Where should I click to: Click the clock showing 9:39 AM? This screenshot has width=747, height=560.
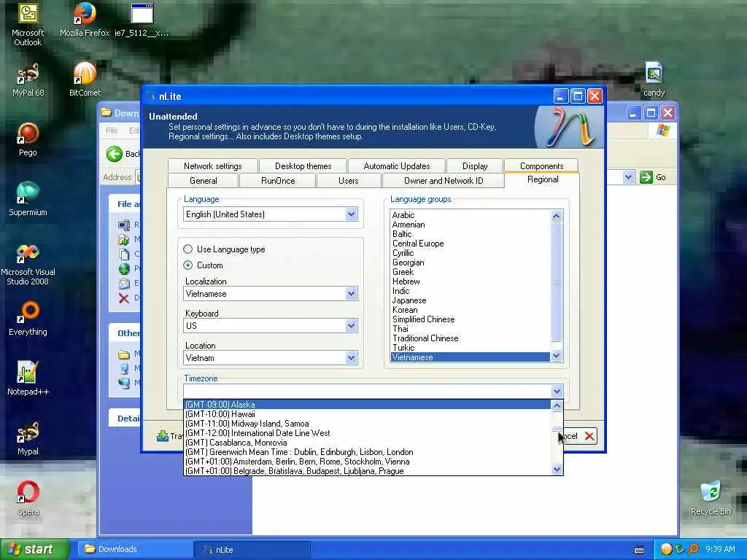click(x=720, y=549)
